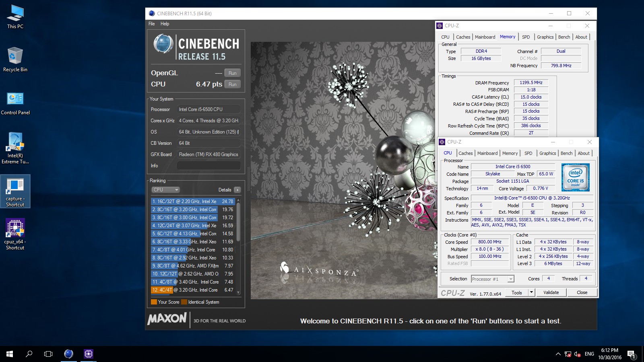Switch to CPU tab in Memory CPU-Z window
Screen dimensions: 644x362
[x=445, y=37]
